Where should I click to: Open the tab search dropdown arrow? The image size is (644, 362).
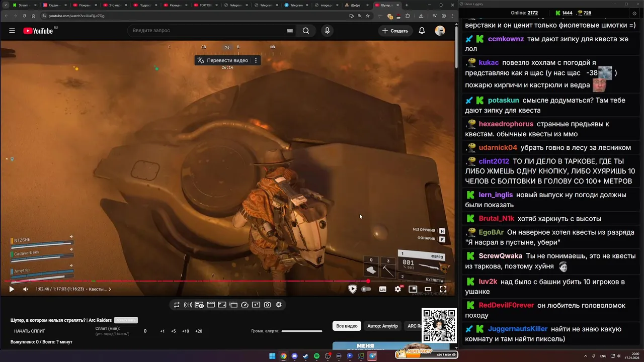(6, 5)
